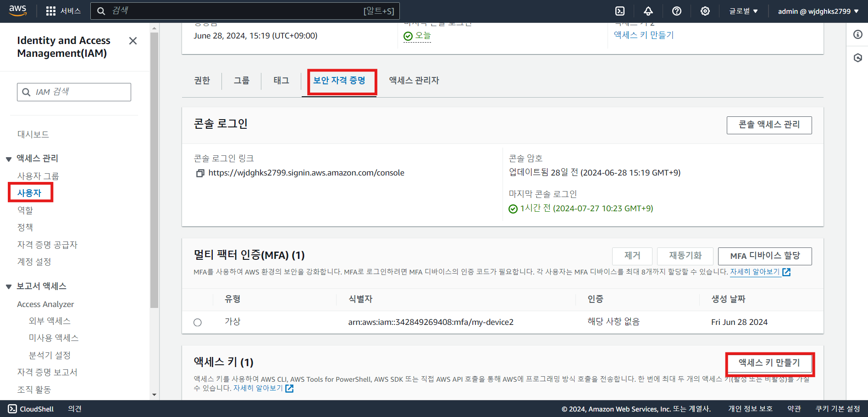Open 외부 액세스 in the sidebar
Viewport: 868px width, 417px height.
[50, 321]
